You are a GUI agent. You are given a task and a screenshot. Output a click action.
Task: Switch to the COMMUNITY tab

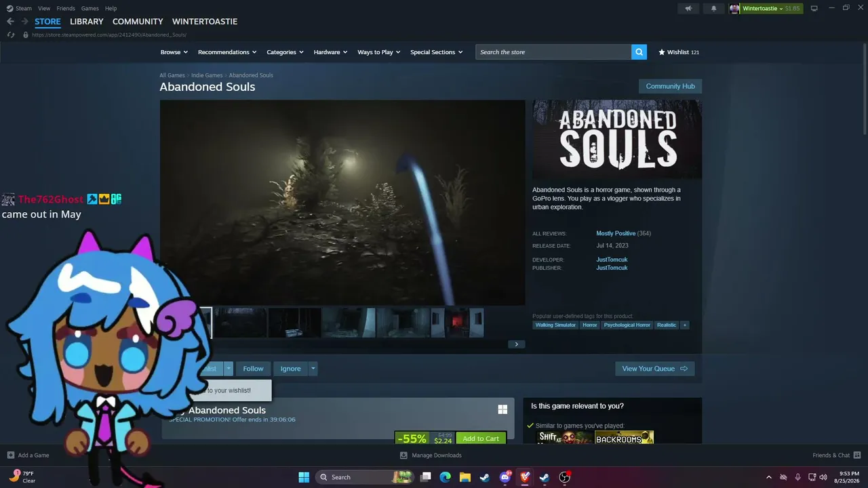138,22
